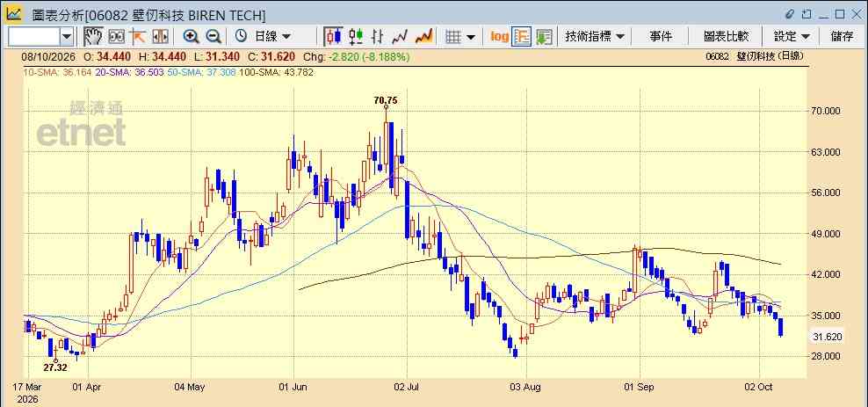The width and height of the screenshot is (868, 407).
Task: Toggle the highlighted legend panel button
Action: tap(522, 37)
